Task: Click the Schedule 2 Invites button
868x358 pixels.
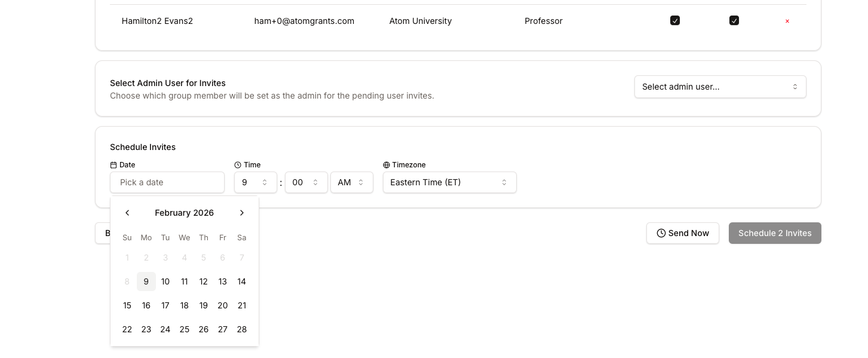Action: click(774, 233)
